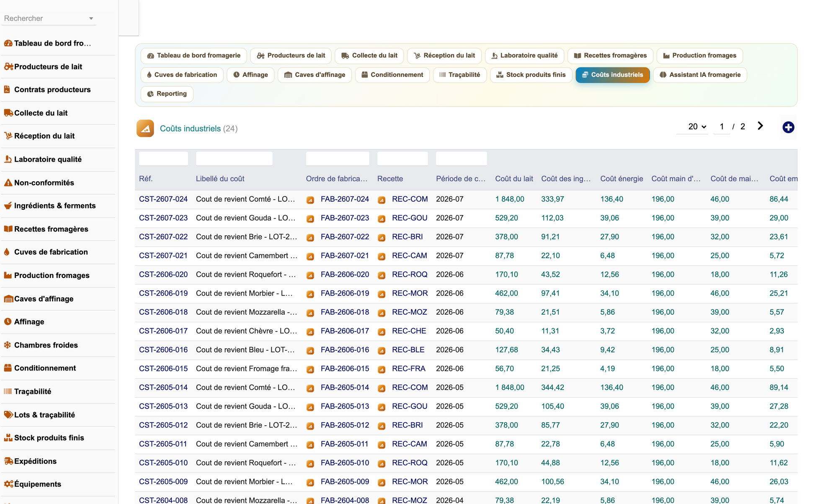This screenshot has height=504, width=815.
Task: Switch to Producteurs de lait tab
Action: pos(291,56)
